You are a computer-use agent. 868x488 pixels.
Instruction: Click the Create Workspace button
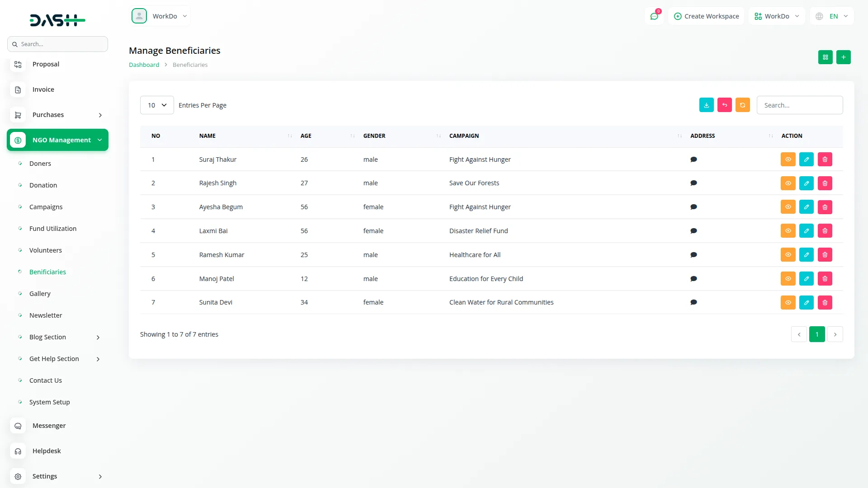[x=706, y=16]
